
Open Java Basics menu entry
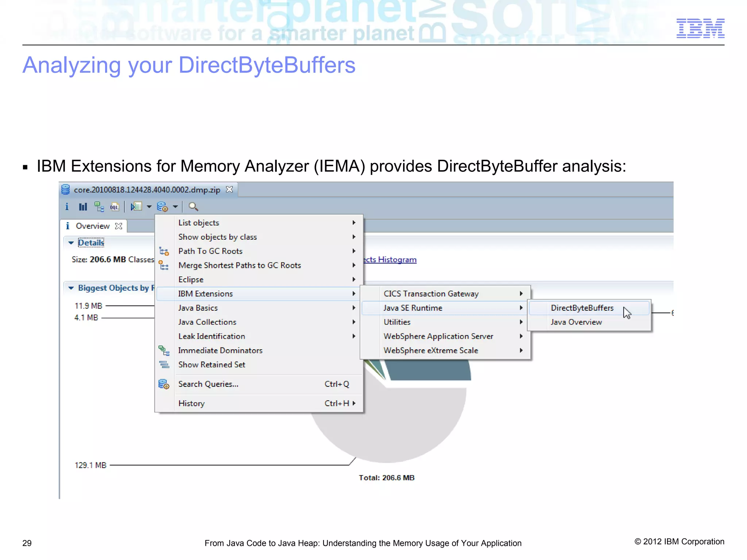pos(259,308)
